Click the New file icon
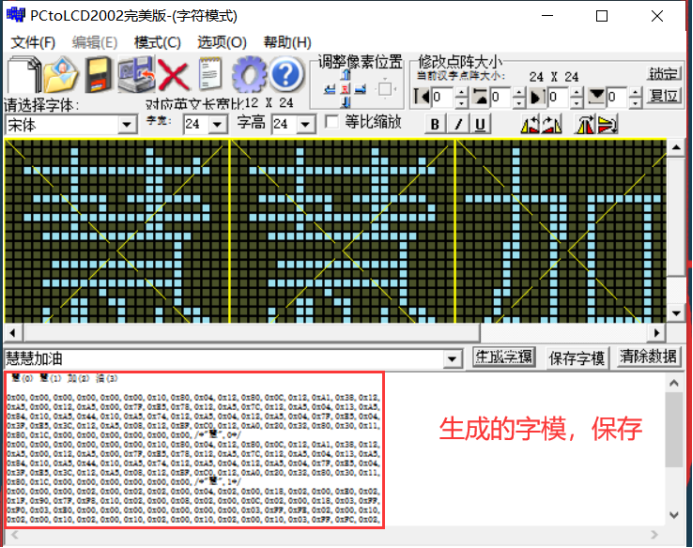 coord(23,74)
